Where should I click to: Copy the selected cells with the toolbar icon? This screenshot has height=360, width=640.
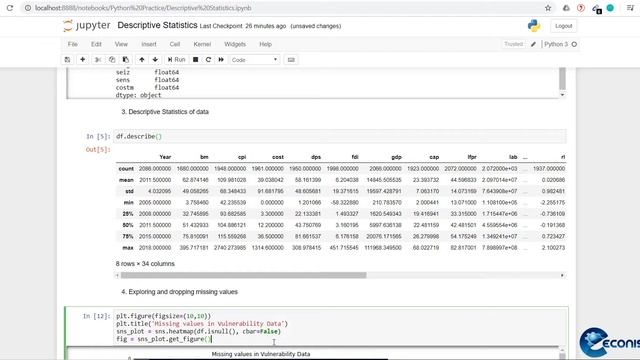(x=112, y=60)
